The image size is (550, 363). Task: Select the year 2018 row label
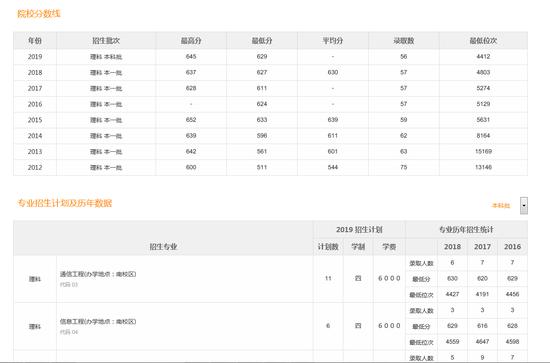pos(35,73)
